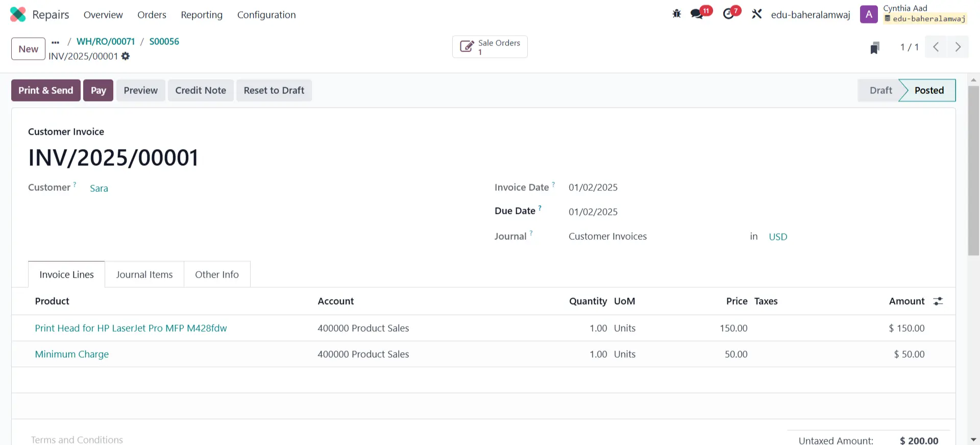Open the Sale Orders smart button
Image resolution: width=980 pixels, height=445 pixels.
(489, 47)
